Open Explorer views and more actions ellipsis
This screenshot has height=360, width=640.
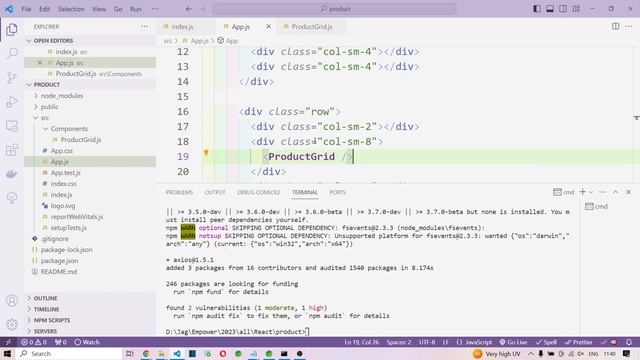coord(144,27)
